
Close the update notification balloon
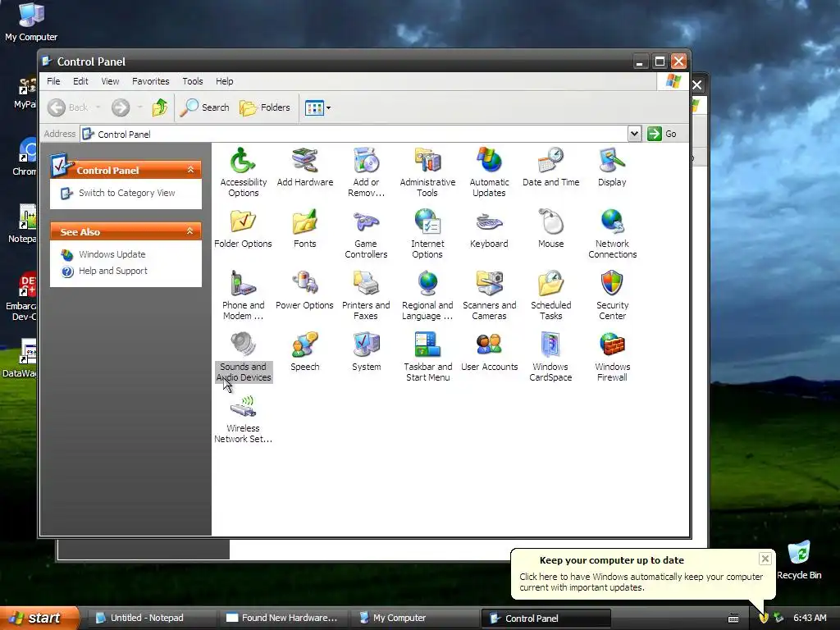pyautogui.click(x=765, y=559)
